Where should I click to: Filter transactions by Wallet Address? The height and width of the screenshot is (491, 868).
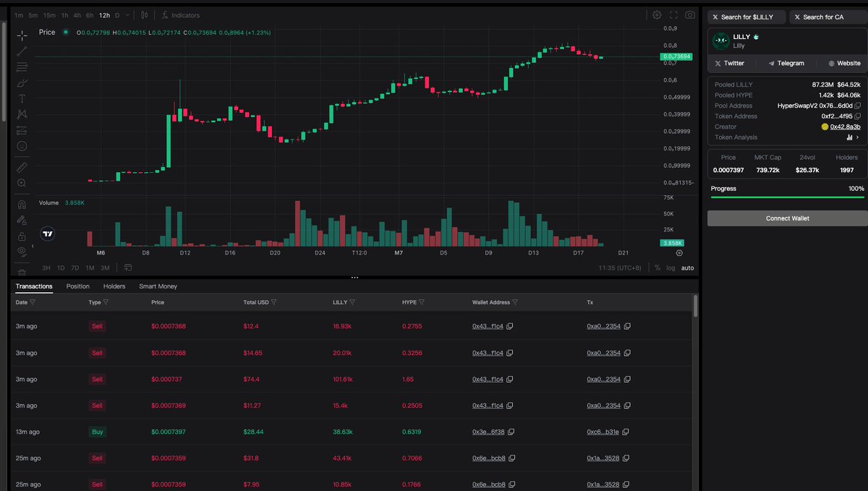[515, 302]
